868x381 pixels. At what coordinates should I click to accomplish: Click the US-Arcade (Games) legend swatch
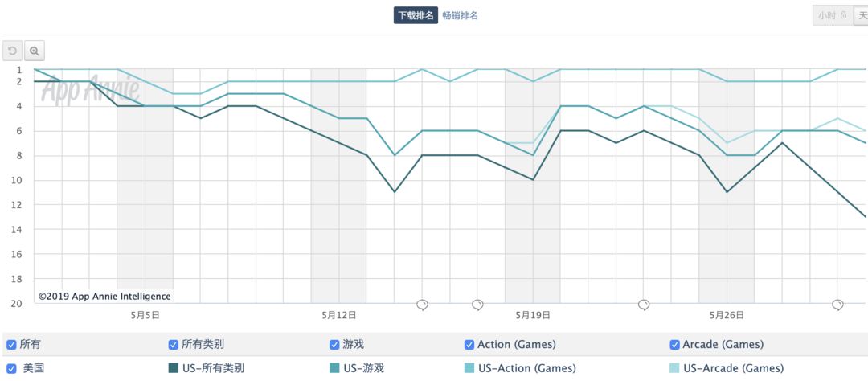(674, 368)
